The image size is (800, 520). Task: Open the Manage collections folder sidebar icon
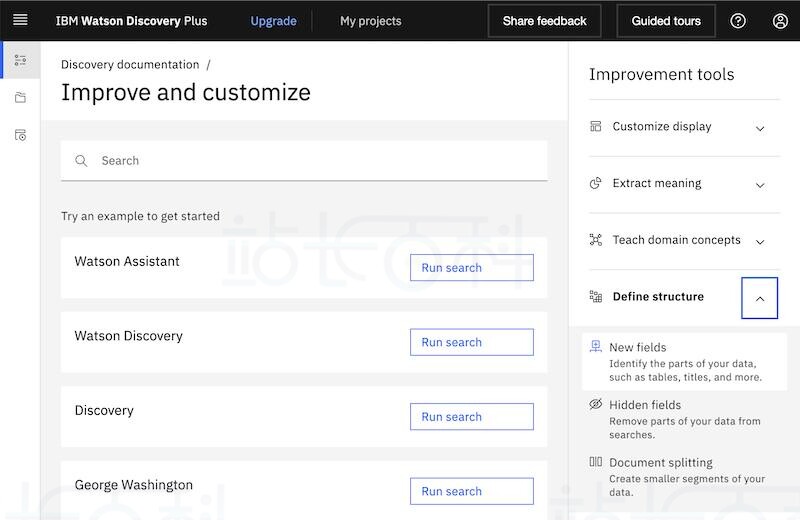[20, 97]
